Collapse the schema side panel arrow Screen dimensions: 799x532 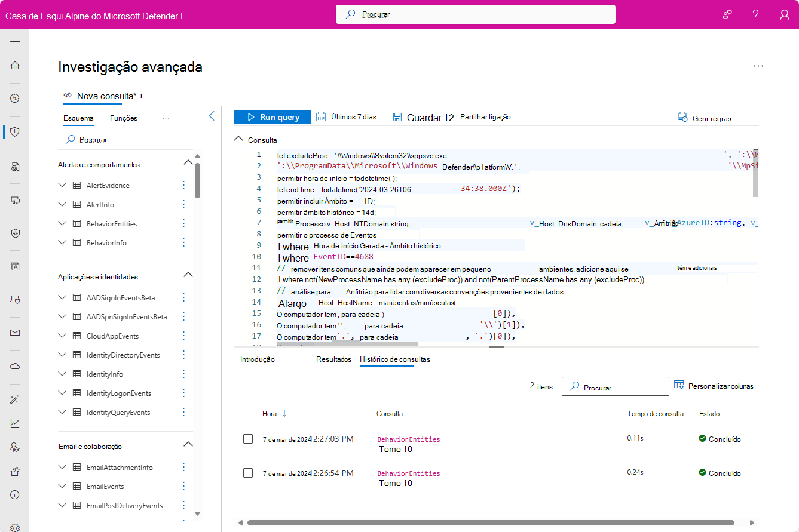point(212,116)
